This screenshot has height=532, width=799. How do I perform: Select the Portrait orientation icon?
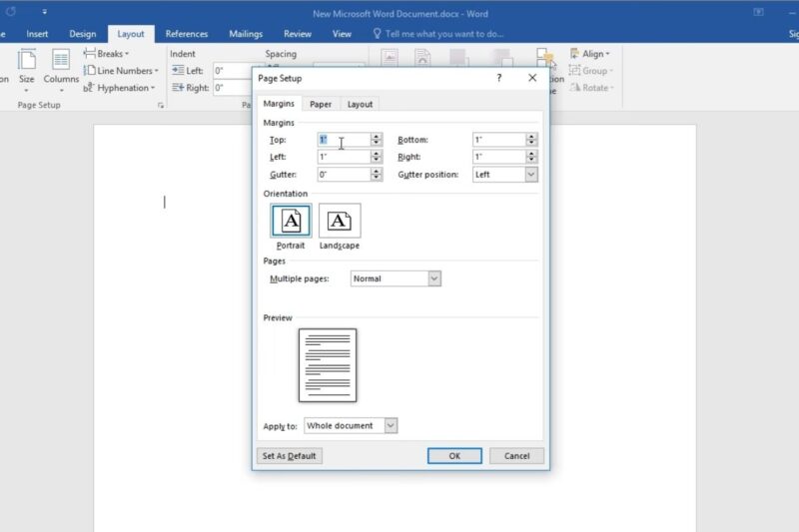[291, 221]
